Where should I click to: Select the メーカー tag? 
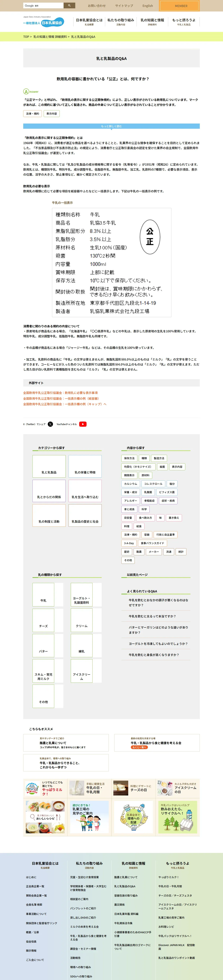154,552
